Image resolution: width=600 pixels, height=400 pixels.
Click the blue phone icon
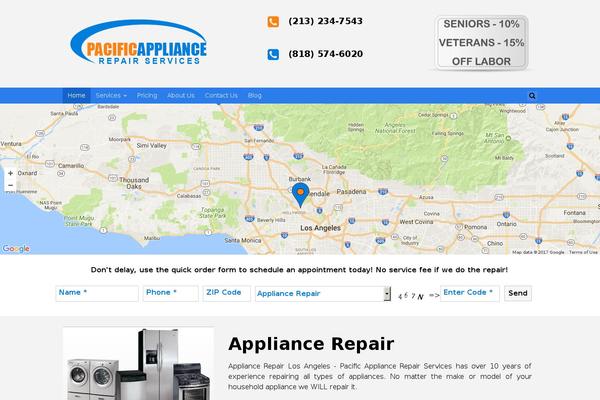point(273,54)
